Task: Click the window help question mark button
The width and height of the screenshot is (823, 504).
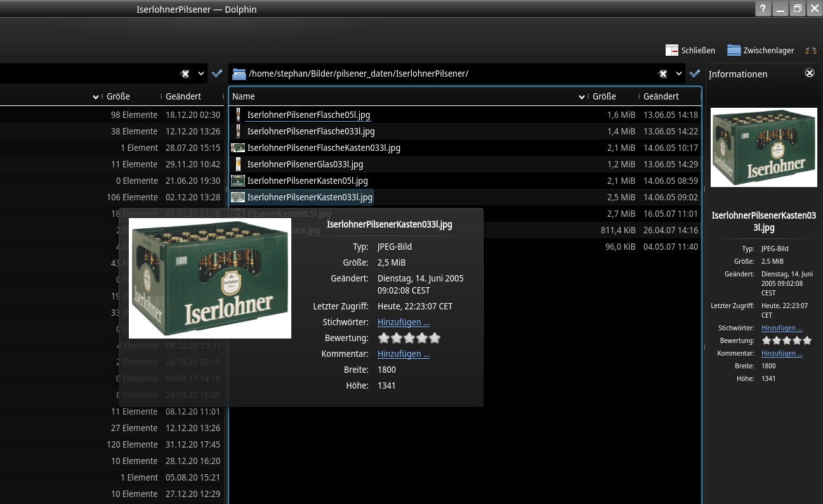Action: 763,9
